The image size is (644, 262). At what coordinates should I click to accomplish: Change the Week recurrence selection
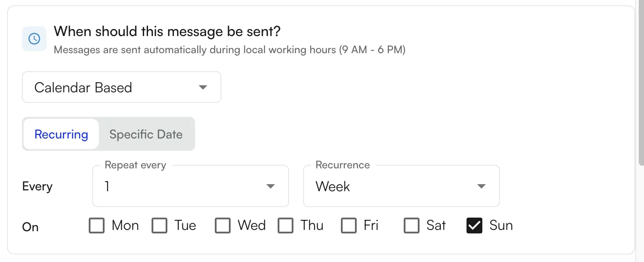click(401, 186)
